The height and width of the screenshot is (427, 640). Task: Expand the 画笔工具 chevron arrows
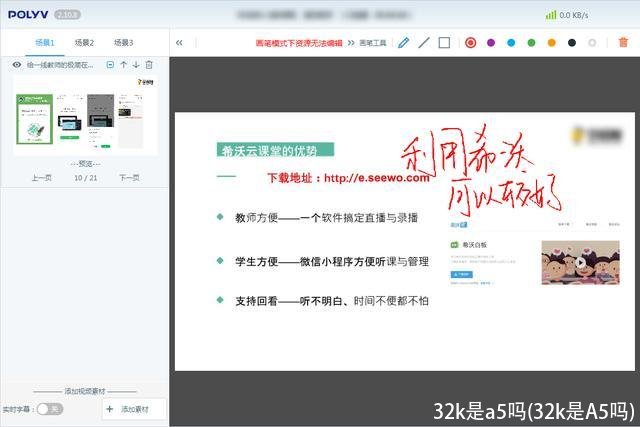tap(351, 42)
